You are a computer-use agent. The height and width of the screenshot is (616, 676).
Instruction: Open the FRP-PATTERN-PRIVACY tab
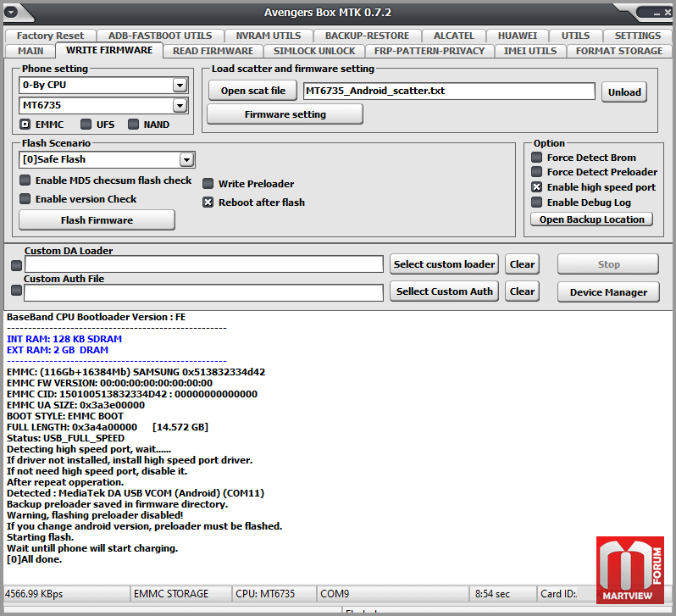pyautogui.click(x=429, y=51)
